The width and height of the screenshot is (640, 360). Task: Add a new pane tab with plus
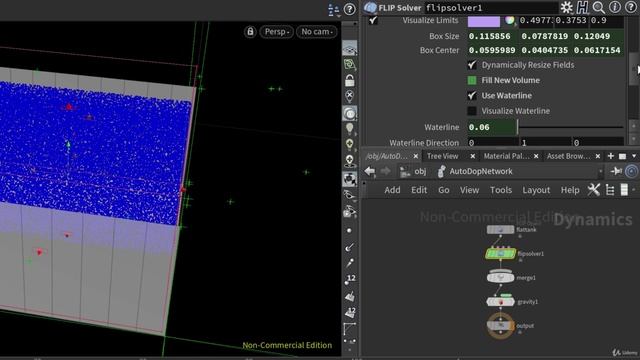tap(611, 156)
